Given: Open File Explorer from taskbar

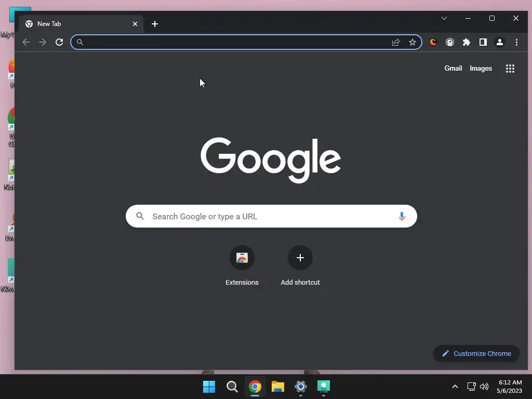Looking at the screenshot, I should [278, 387].
